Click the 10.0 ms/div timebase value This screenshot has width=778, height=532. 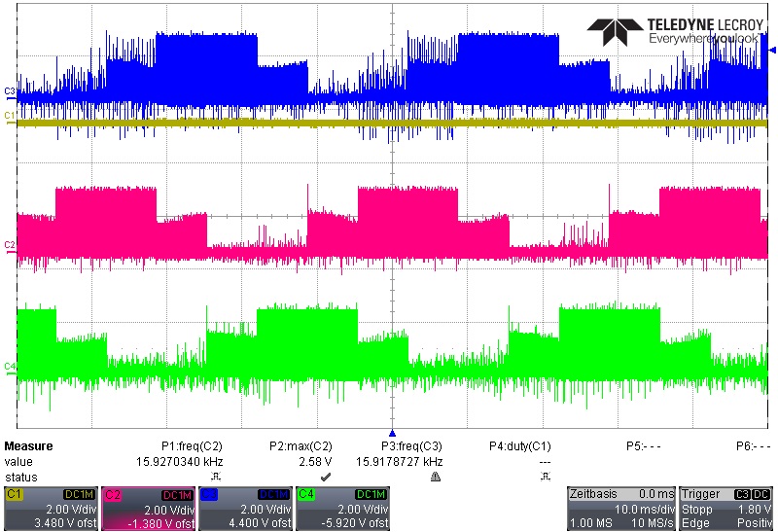coord(645,509)
